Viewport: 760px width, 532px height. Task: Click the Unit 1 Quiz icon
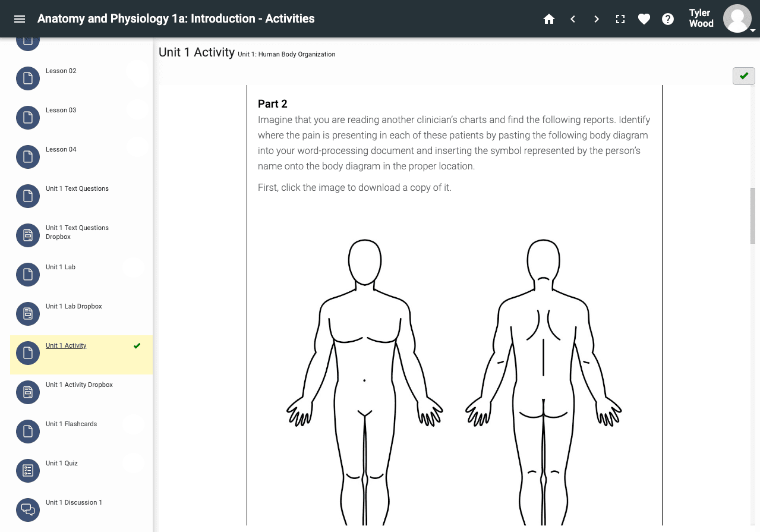tap(27, 471)
